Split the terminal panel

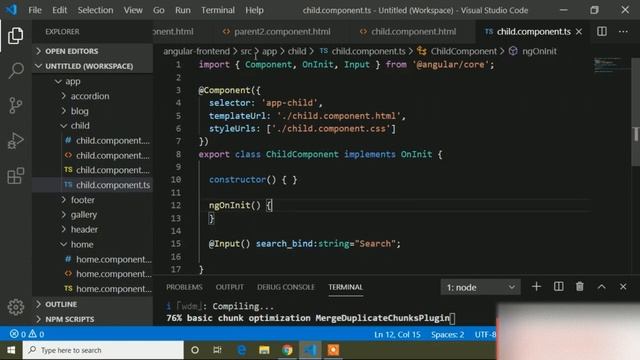pos(558,287)
